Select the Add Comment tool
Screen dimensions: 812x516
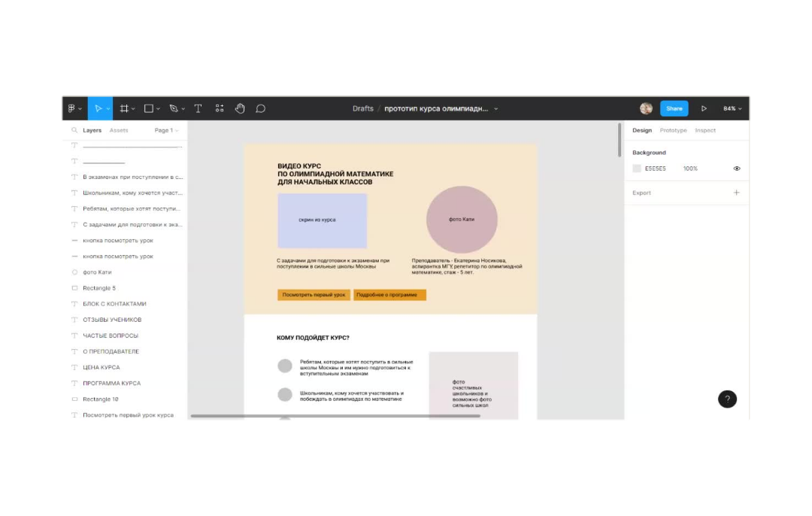click(261, 108)
